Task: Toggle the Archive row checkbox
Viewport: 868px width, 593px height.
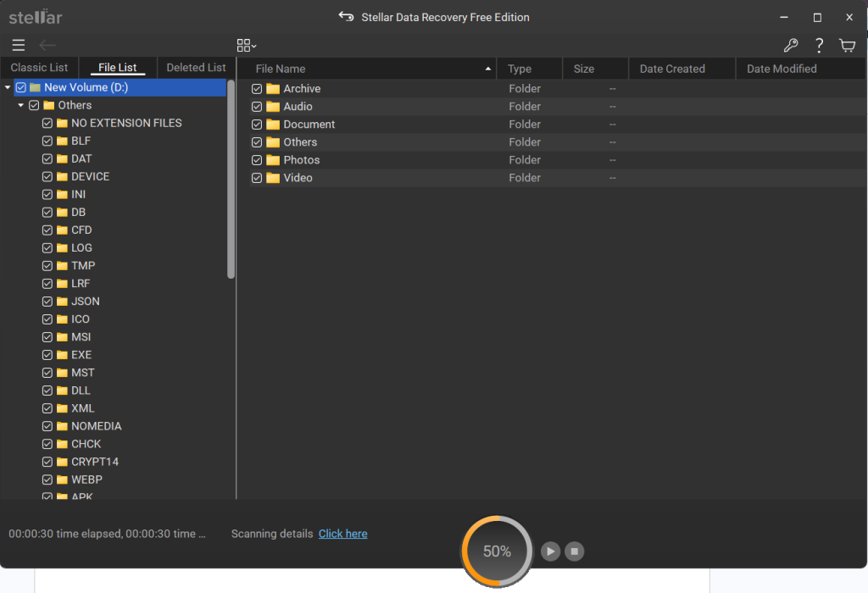Action: click(x=257, y=88)
